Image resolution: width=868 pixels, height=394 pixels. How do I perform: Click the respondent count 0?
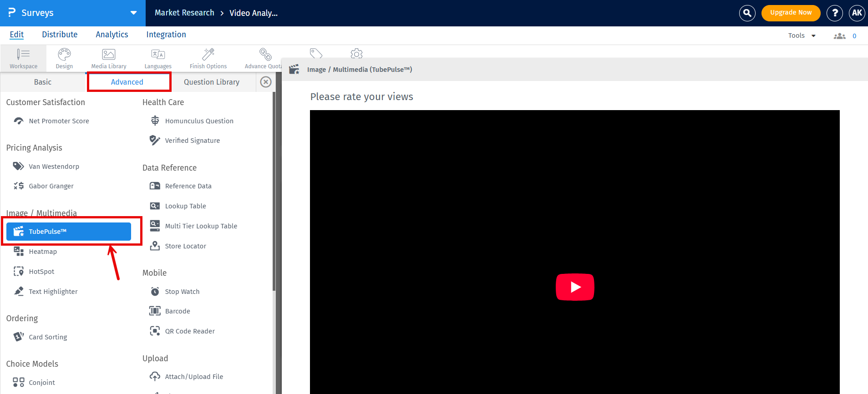[854, 36]
